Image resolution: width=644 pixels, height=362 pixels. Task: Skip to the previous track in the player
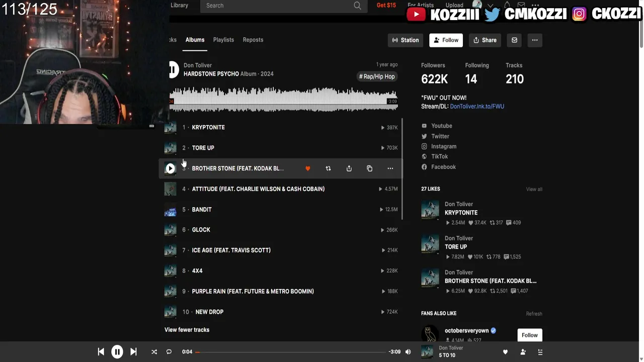[x=101, y=352]
